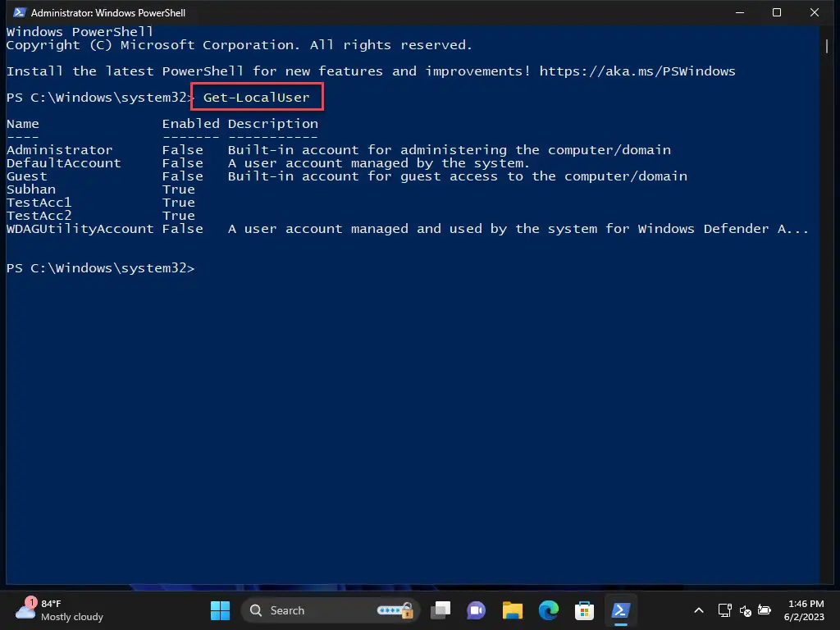Click the WDAGUtilityAccount account name
This screenshot has width=840, height=630.
(80, 229)
